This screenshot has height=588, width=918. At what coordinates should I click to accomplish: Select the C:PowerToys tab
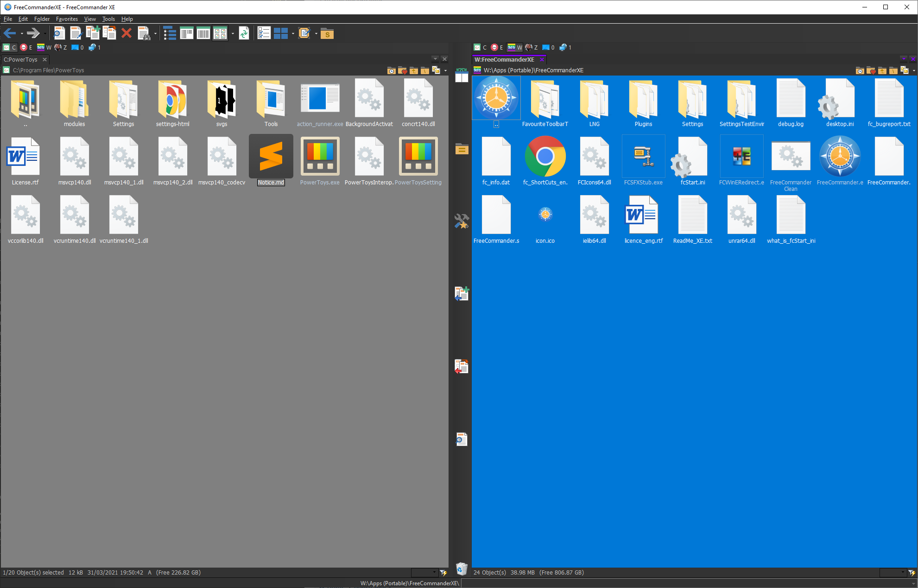click(21, 59)
